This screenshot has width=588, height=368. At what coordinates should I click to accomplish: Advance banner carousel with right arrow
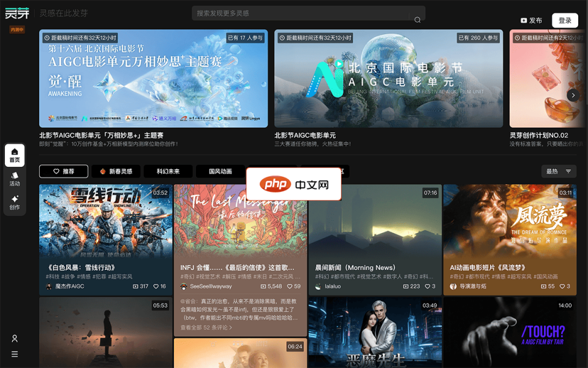[573, 96]
